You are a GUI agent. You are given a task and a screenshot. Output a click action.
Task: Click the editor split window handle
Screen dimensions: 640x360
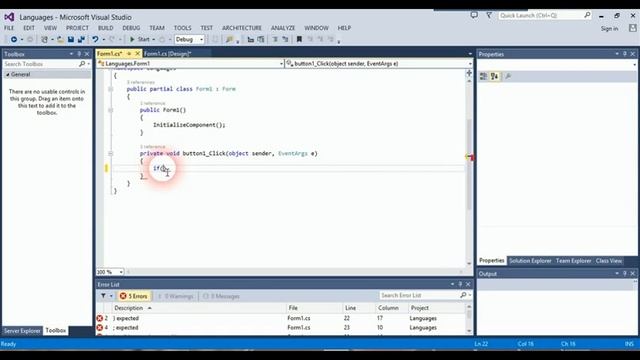469,73
